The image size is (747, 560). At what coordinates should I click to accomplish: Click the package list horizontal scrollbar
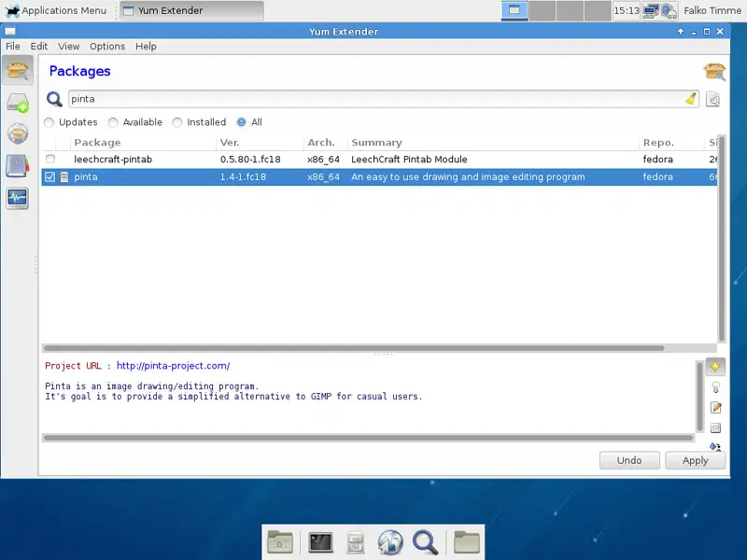354,348
